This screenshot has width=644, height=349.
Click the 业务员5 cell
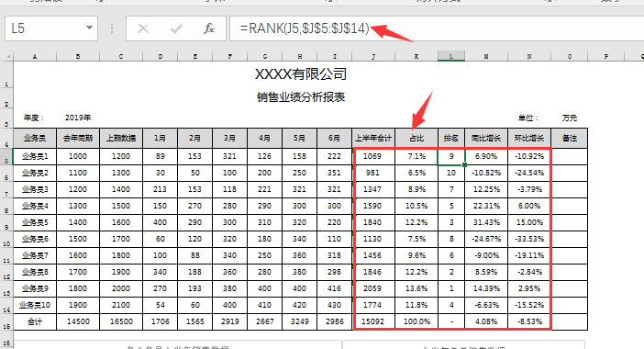[x=35, y=223]
